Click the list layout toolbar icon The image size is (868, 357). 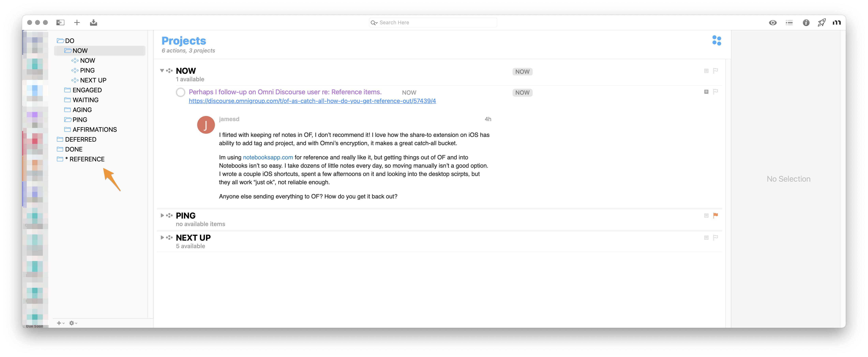pyautogui.click(x=789, y=22)
